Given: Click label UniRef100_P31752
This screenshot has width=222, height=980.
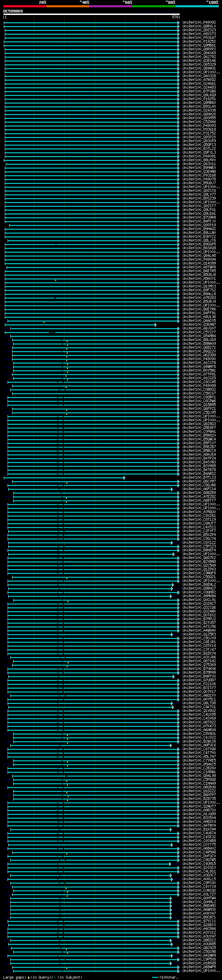Looking at the screenshot, I should (199, 133).
